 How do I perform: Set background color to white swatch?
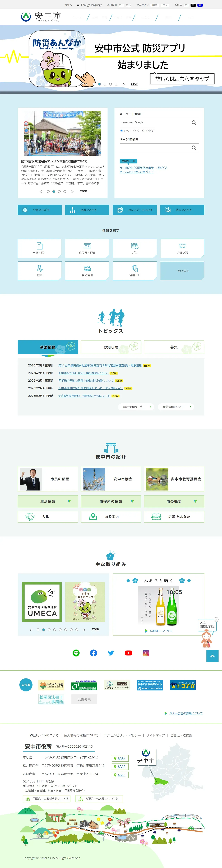(x=186, y=5)
